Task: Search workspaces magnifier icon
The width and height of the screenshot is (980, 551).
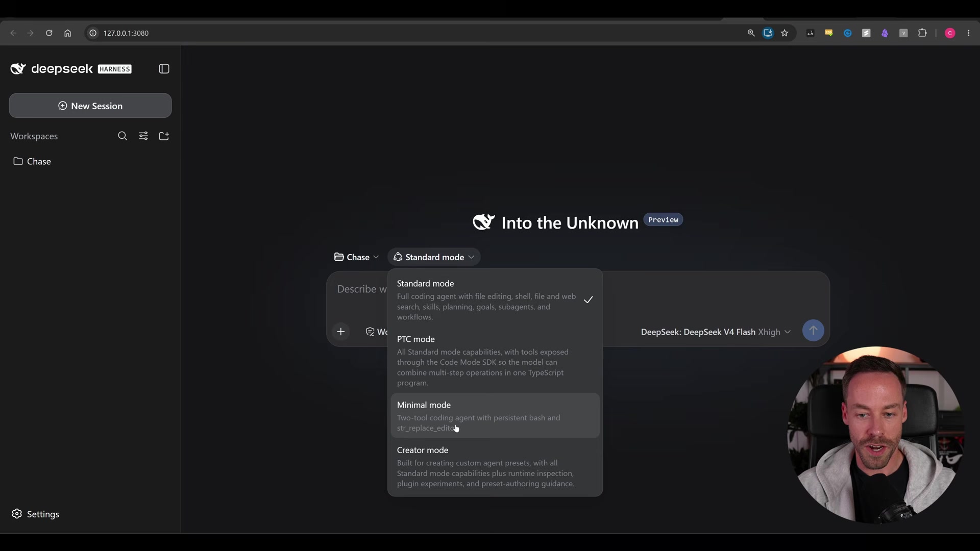Action: point(122,136)
